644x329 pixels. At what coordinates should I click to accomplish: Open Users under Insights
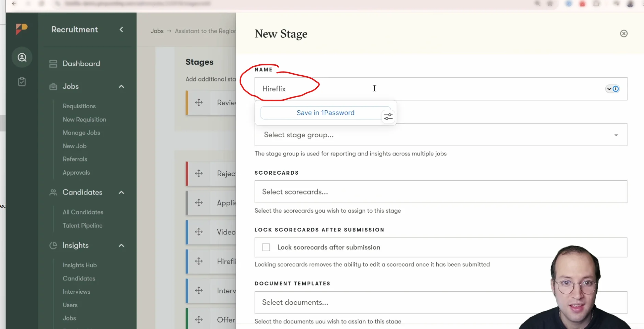tap(70, 305)
